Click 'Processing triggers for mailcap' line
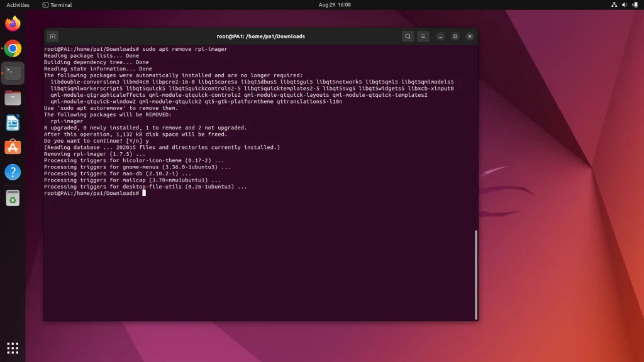Image resolution: width=644 pixels, height=362 pixels. [x=132, y=180]
